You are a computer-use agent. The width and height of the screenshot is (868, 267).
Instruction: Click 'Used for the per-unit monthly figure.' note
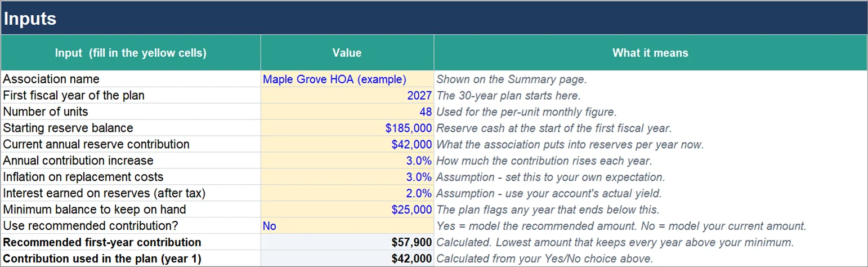(x=527, y=112)
